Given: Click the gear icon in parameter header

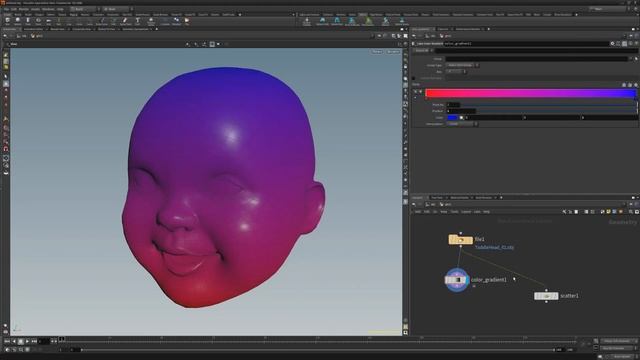Looking at the screenshot, I should coord(612,43).
